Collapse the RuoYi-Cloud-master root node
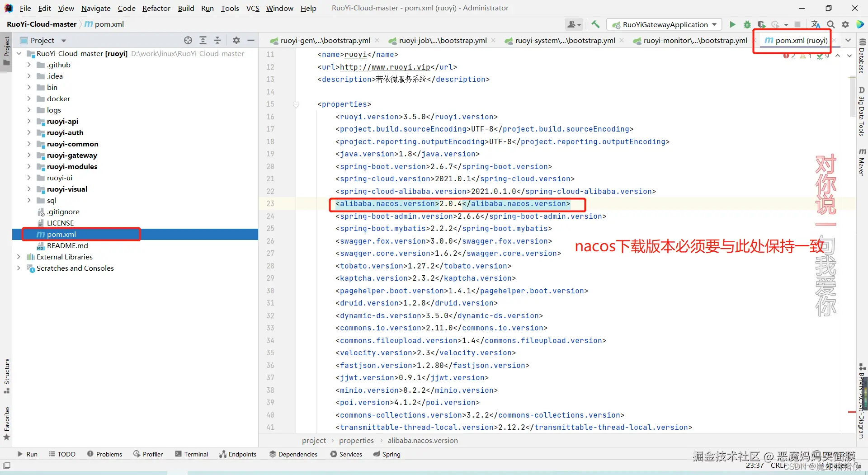 tap(19, 53)
